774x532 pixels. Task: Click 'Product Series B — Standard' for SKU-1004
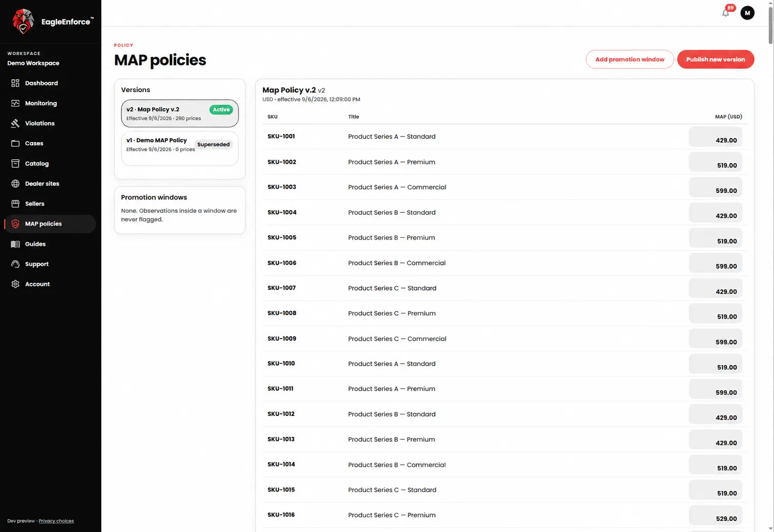point(392,212)
